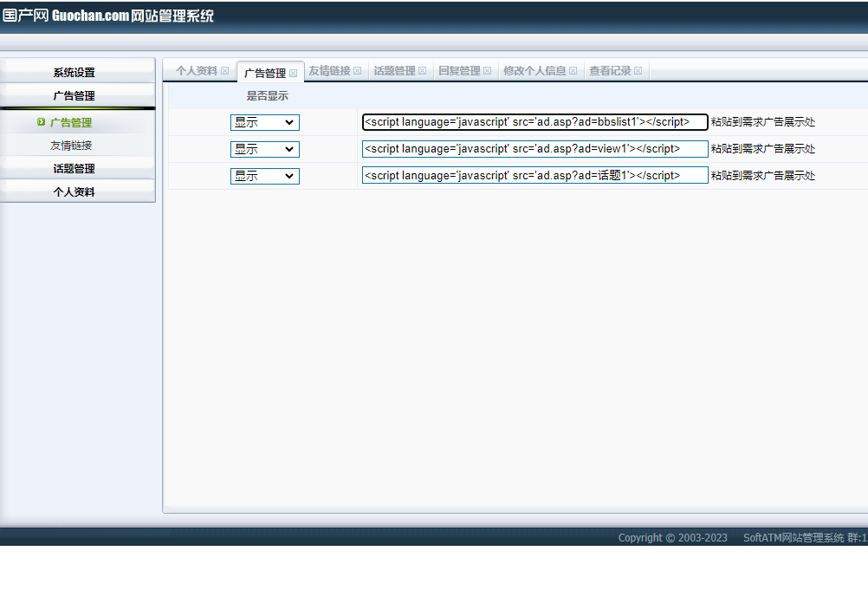The height and width of the screenshot is (616, 868).
Task: Go to the 回复管理 tab
Action: tap(459, 71)
